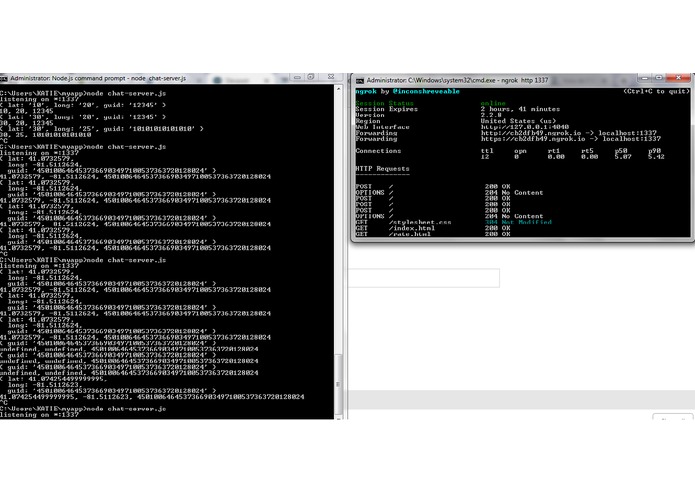Click 'United States (us)' region value
This screenshot has height=494, width=695.
point(518,121)
